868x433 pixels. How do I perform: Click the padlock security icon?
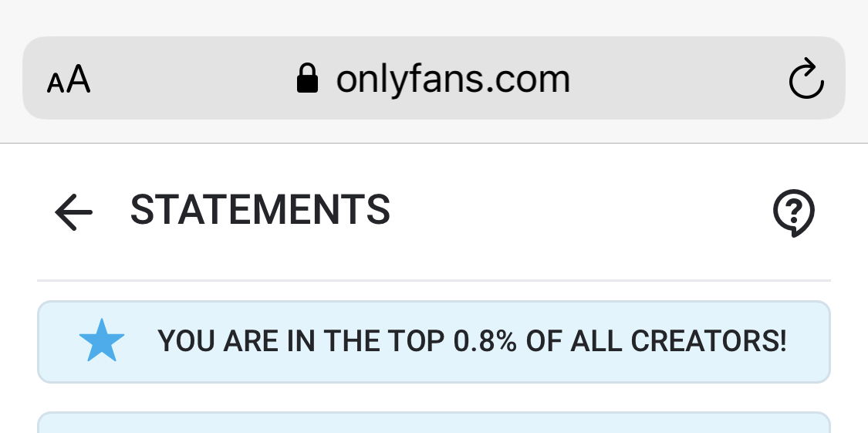(307, 79)
